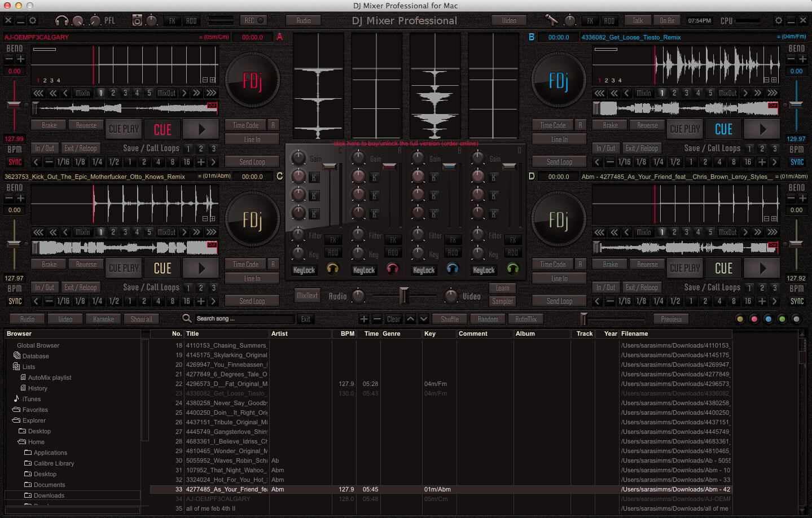Play deck A with the play arrow
This screenshot has height=518, width=812.
point(201,129)
